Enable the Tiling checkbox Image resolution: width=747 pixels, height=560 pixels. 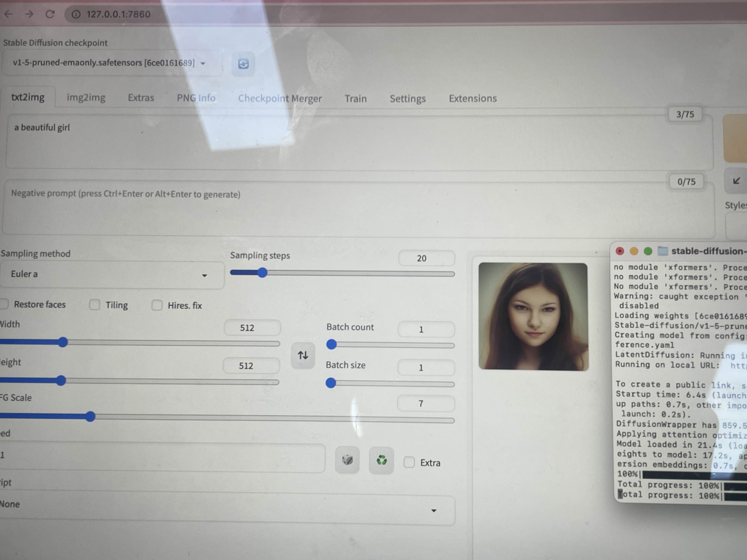tap(94, 305)
